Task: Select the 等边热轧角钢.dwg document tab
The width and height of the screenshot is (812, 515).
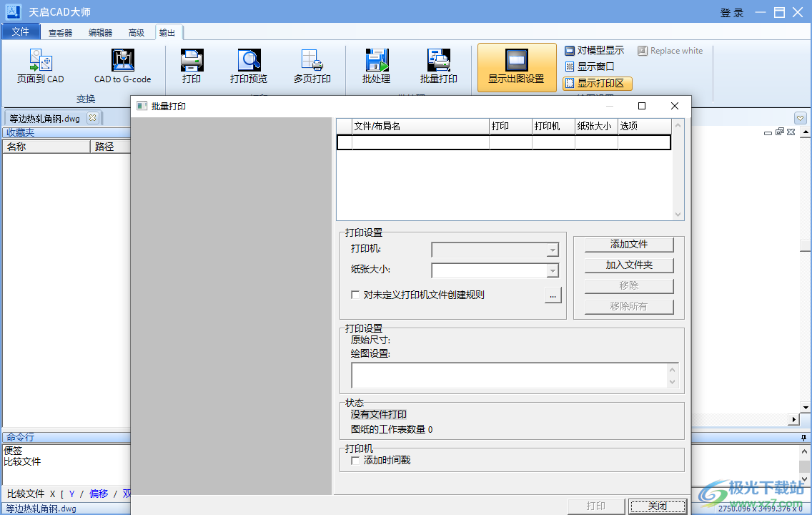Action: click(45, 118)
